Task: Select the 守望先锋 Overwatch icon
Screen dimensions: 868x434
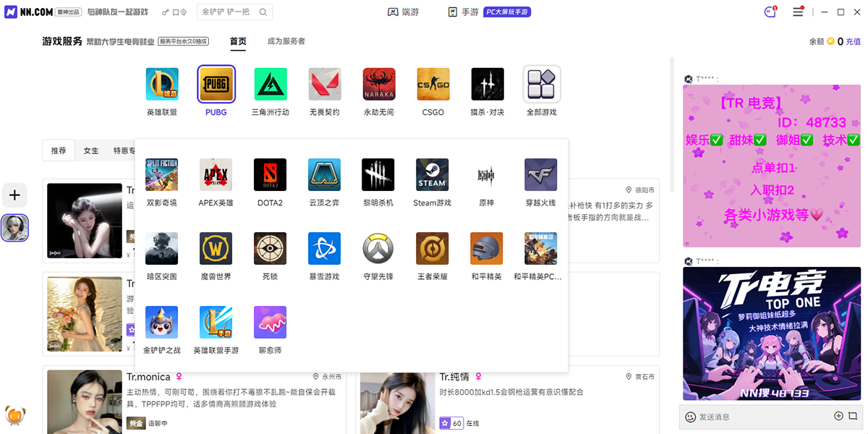Action: click(378, 248)
